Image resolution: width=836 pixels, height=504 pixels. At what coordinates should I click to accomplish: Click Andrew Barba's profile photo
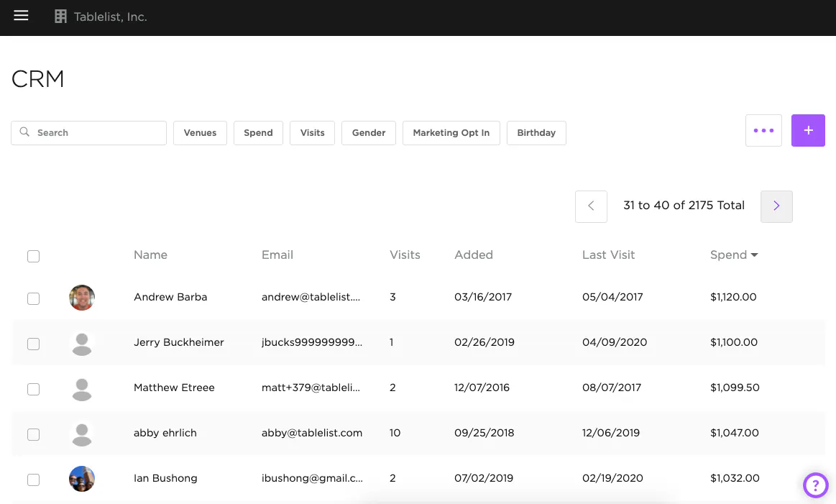[82, 298]
